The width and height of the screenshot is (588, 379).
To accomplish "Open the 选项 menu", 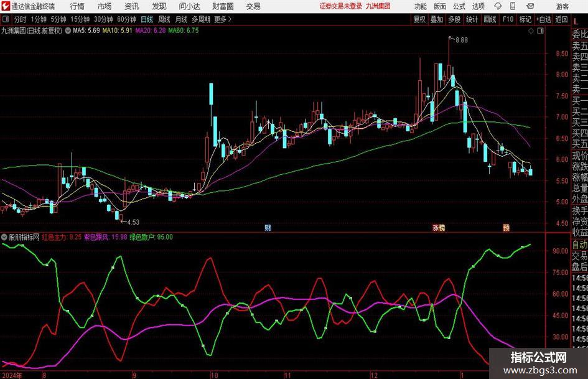I will (x=478, y=6).
